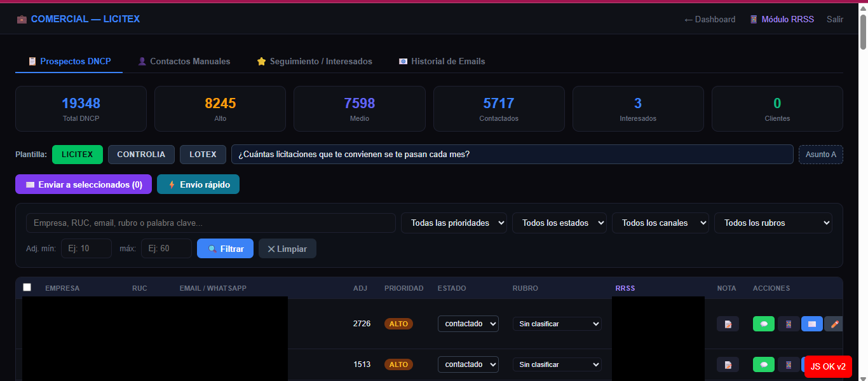
Task: Open WhatsApp chat for the 2726 row
Action: click(x=764, y=324)
